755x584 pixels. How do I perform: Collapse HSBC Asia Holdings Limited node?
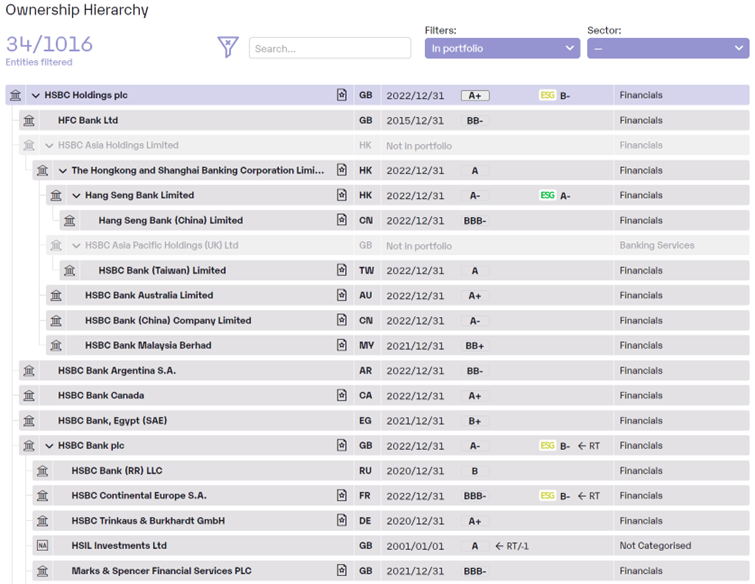click(x=49, y=145)
